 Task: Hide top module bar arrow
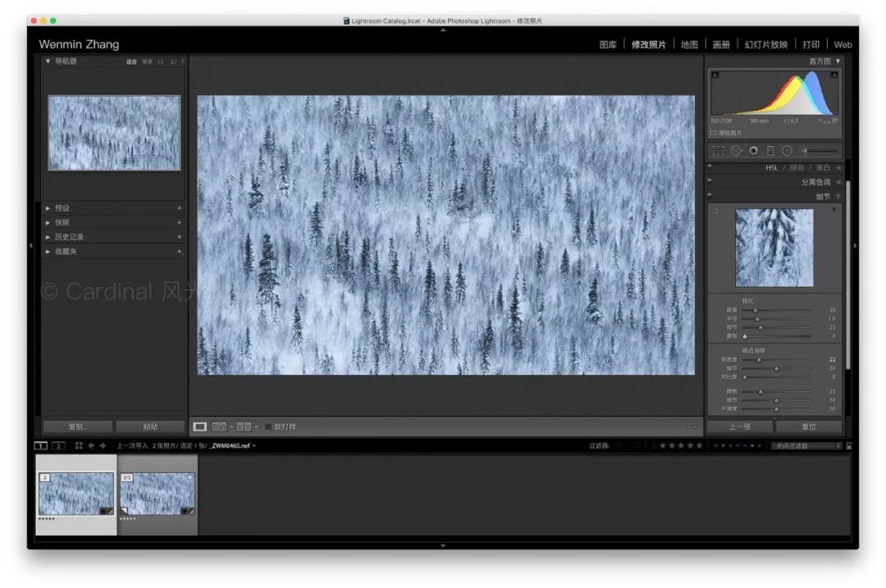pos(443,30)
